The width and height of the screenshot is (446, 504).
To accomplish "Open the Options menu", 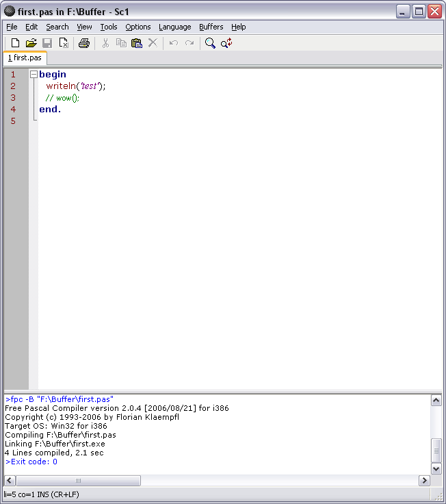I will coord(137,27).
